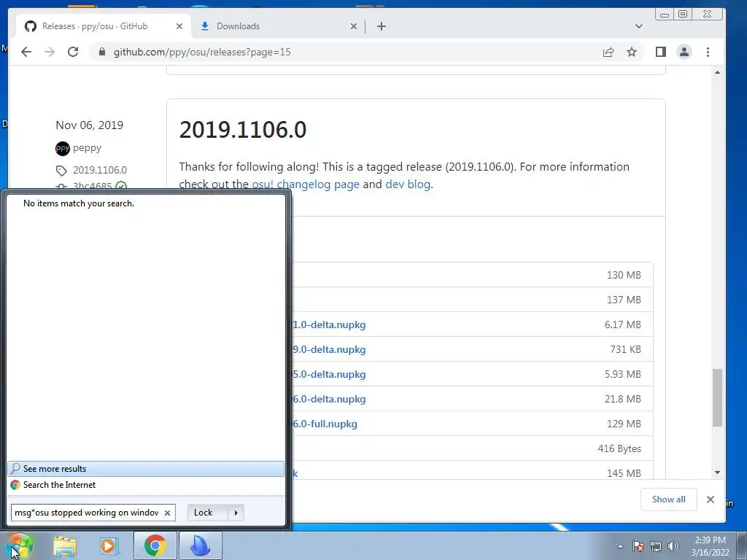Click the vertical scrollbar thumb
The image size is (747, 560).
[718, 397]
